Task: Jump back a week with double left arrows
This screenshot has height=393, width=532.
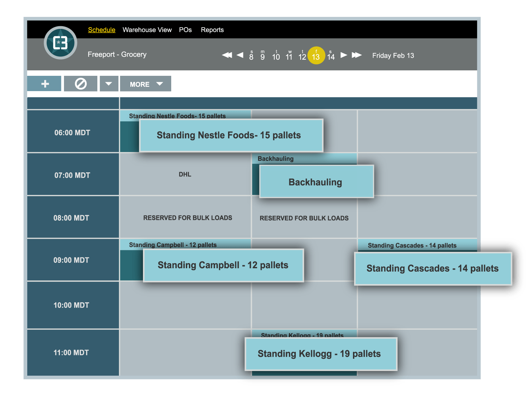Action: (227, 55)
